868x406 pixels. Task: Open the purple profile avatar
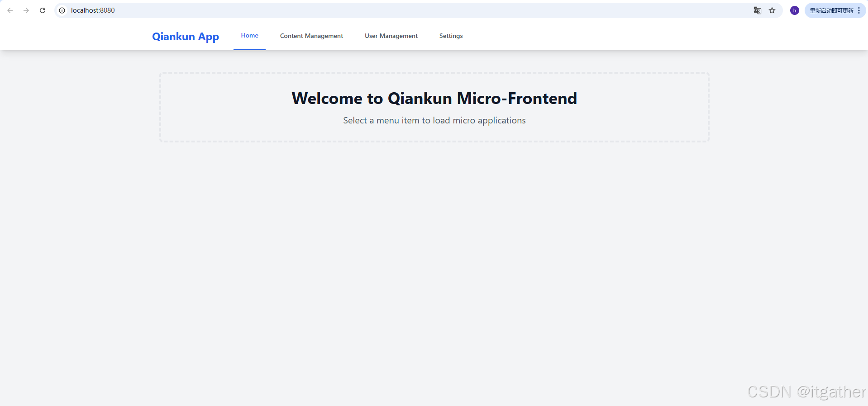click(794, 10)
